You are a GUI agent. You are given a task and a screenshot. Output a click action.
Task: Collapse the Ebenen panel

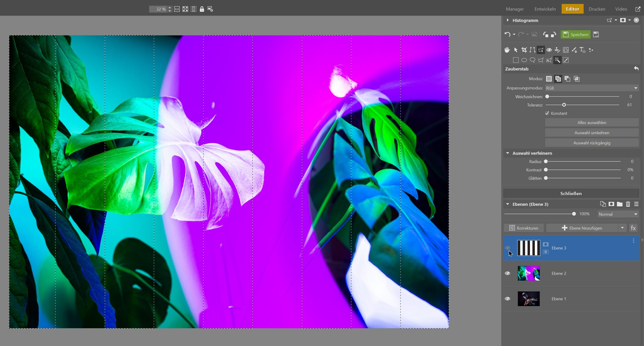pos(508,204)
